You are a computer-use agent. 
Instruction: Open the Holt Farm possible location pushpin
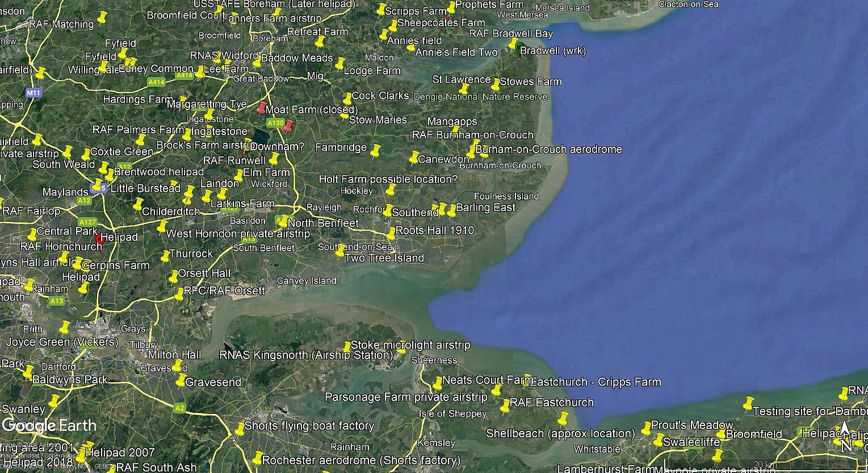[x=391, y=189]
